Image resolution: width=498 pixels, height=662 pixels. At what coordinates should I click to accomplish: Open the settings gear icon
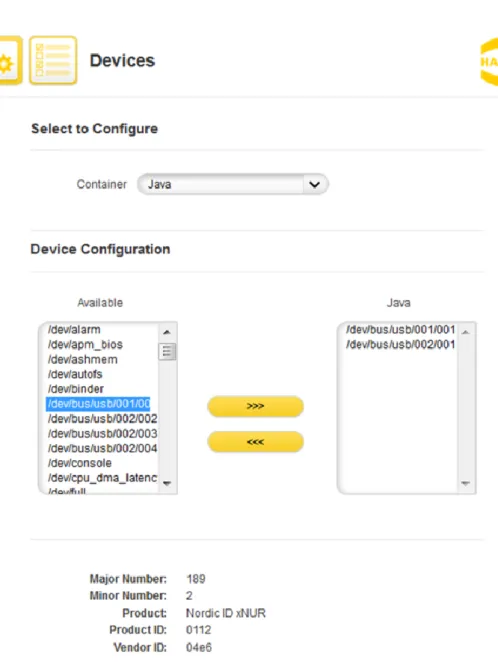[x=9, y=60]
